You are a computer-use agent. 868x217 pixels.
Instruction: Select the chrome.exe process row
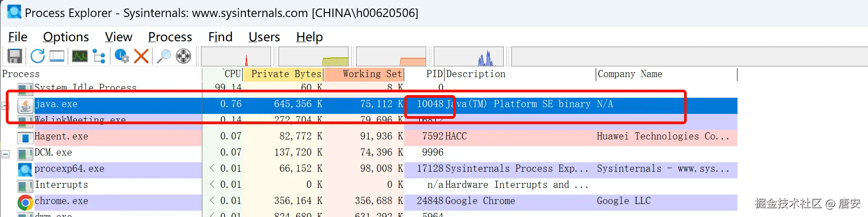click(x=369, y=202)
